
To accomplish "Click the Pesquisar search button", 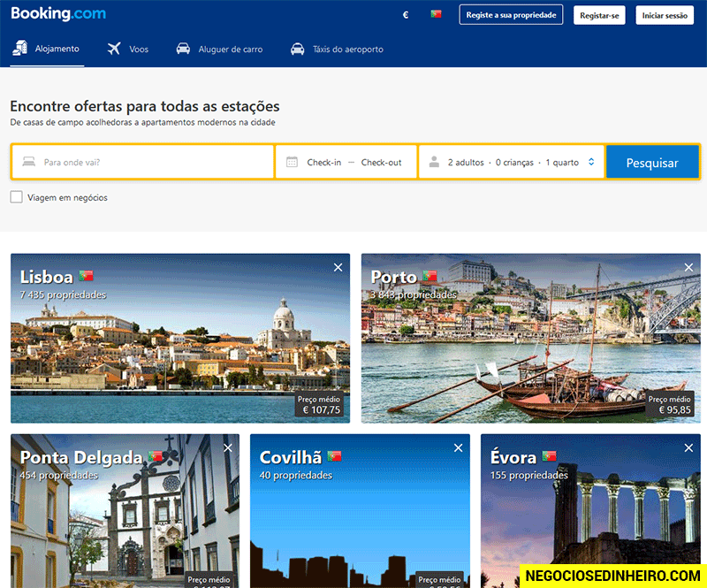I will [x=652, y=163].
